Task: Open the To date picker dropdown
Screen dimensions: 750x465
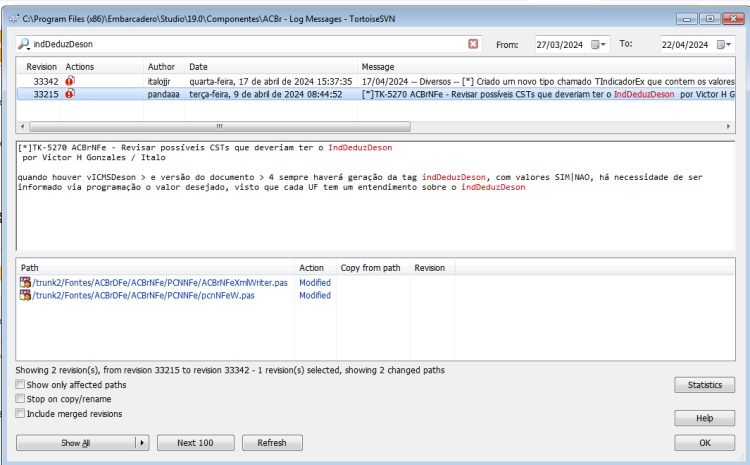Action: (x=724, y=44)
